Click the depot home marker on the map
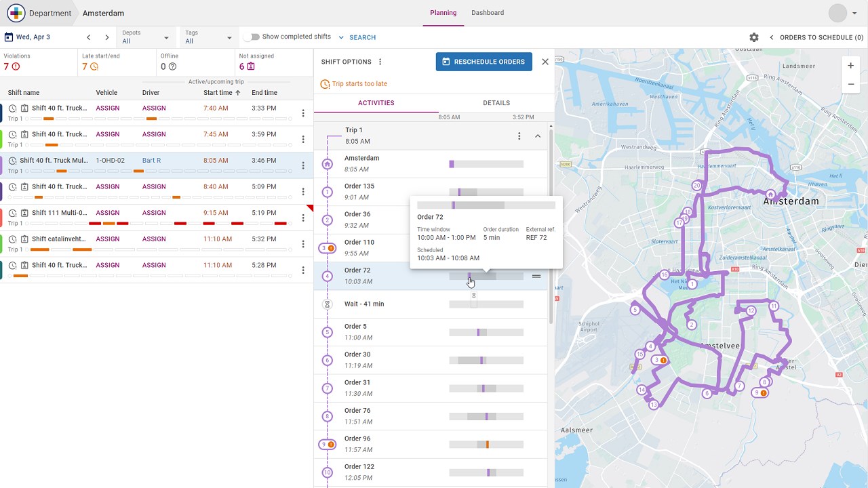The height and width of the screenshot is (488, 868). tap(771, 194)
